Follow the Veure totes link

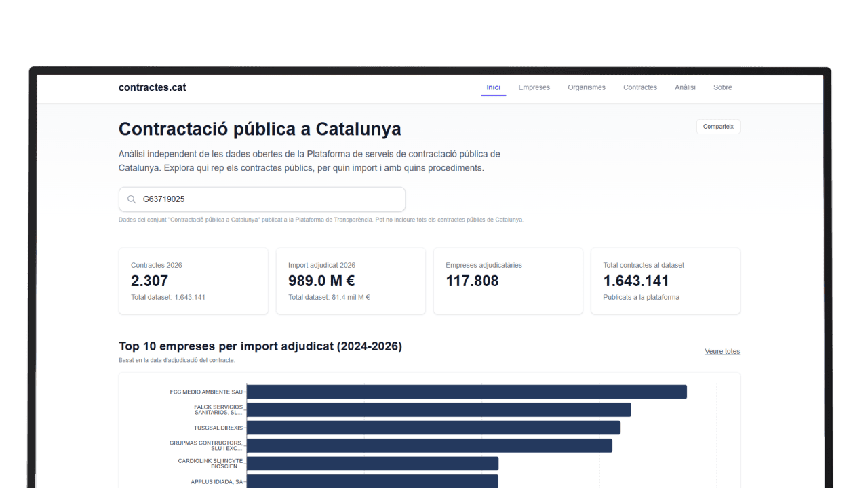(x=722, y=351)
